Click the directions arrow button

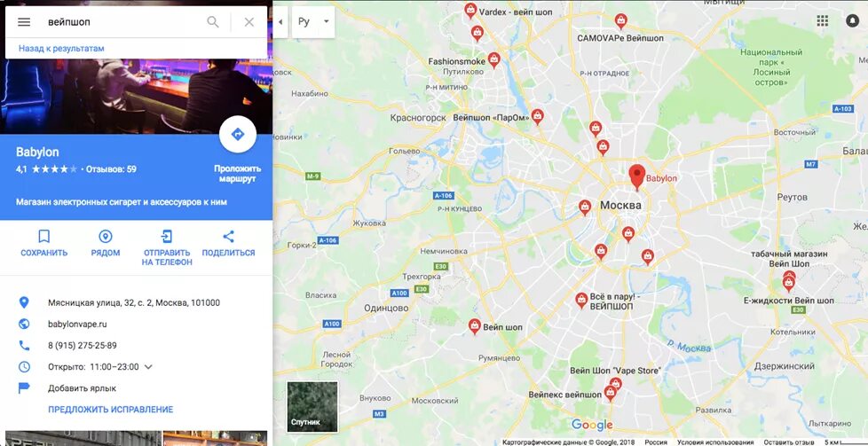click(x=238, y=134)
